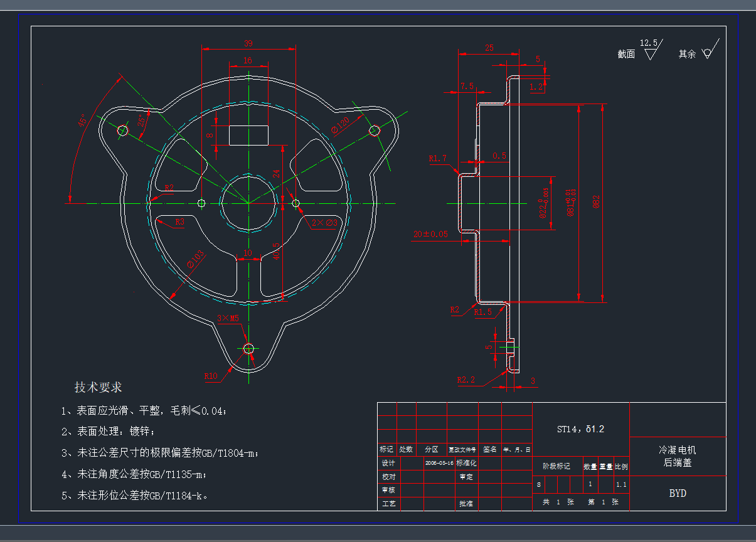Click the R1.7 radius label
This screenshot has width=756, height=542.
[x=437, y=159]
